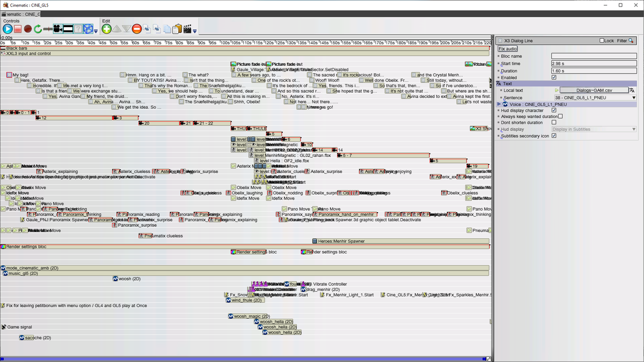Select the long Render settings bloc
This screenshot has width=644, height=362.
coord(245,247)
